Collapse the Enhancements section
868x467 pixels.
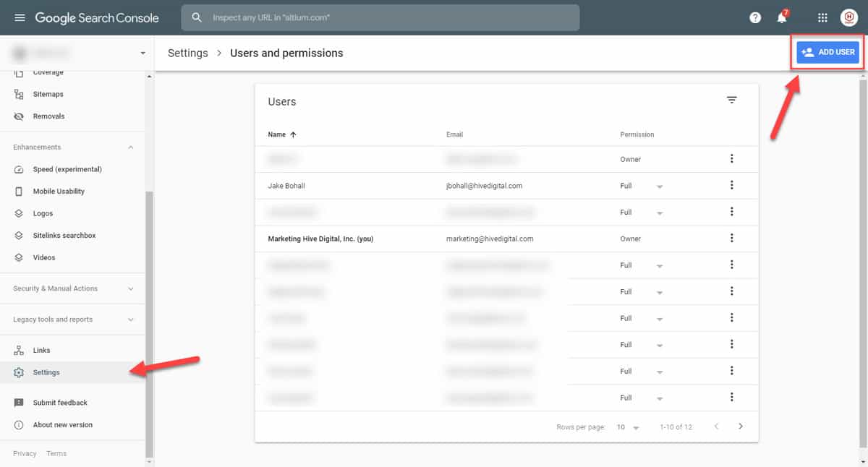(x=131, y=147)
